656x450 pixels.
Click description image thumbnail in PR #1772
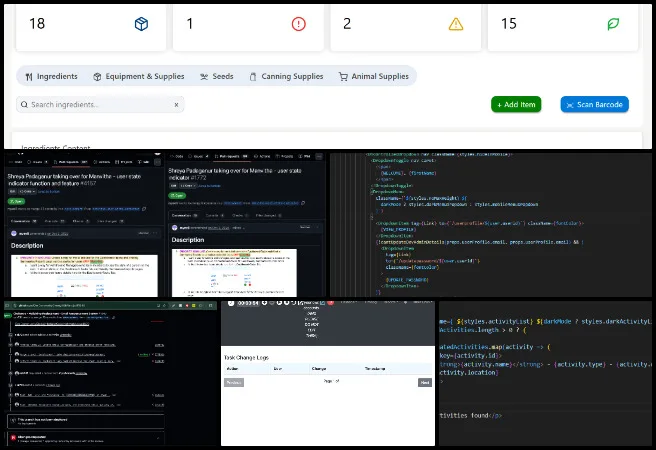tap(234, 273)
